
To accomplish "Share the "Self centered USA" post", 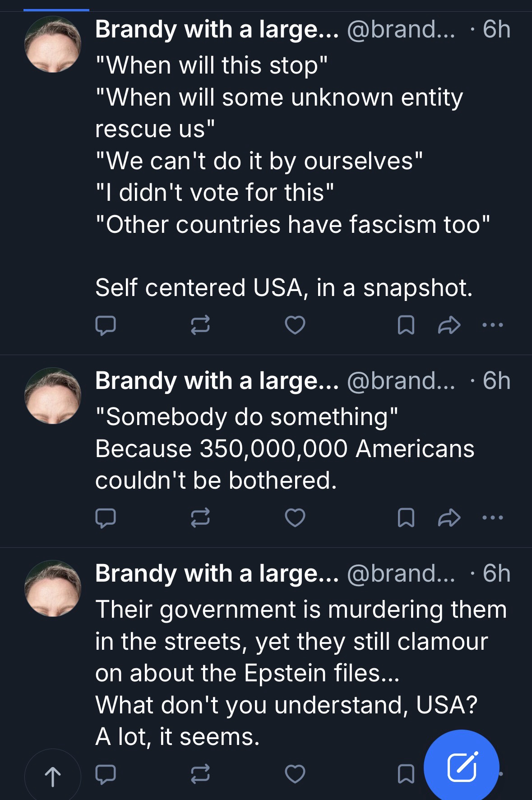I will tap(449, 325).
